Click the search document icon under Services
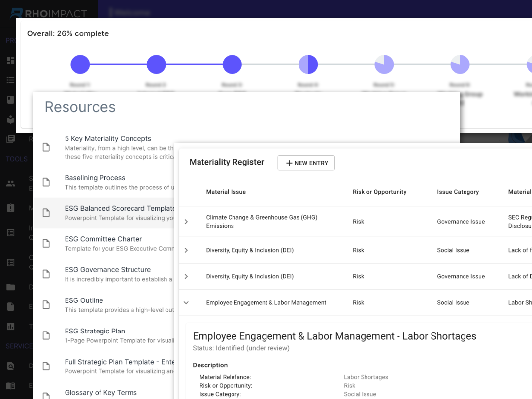This screenshot has width=532, height=399. [x=10, y=366]
